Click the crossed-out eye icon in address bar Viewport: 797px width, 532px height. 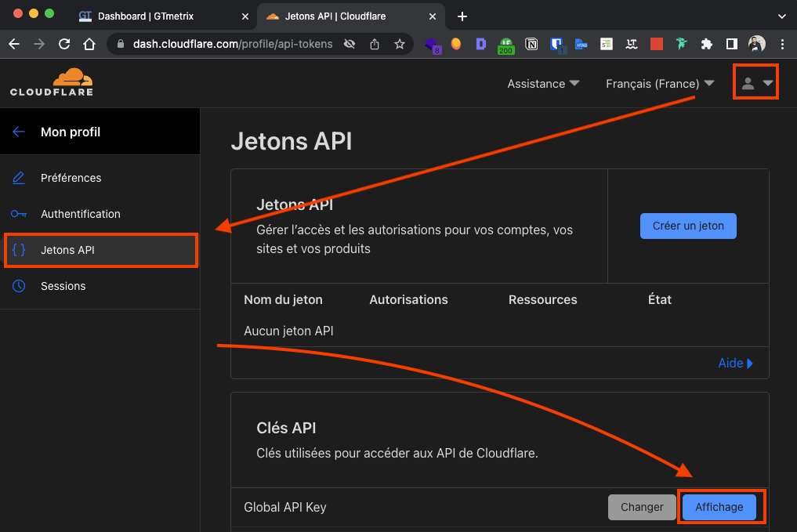tap(350, 44)
